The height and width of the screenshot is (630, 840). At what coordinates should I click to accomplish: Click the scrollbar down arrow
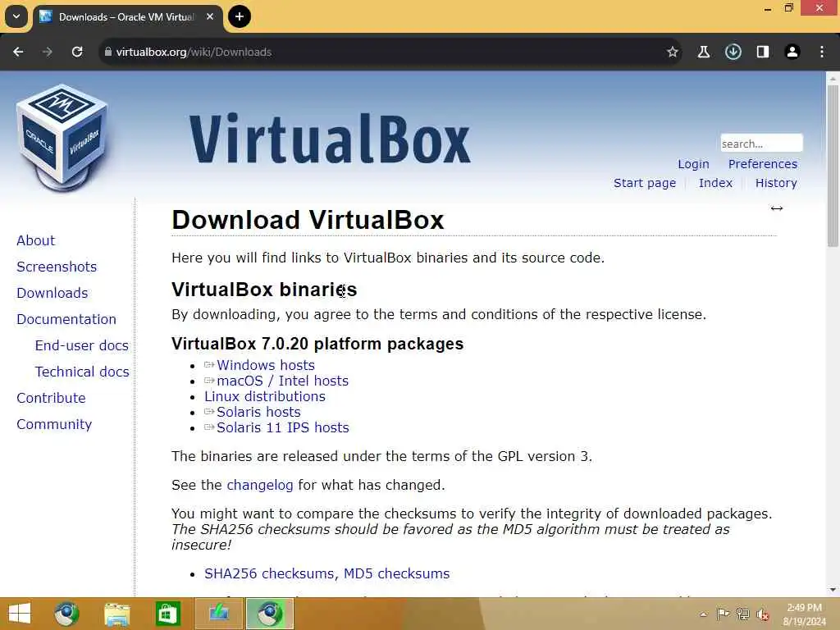click(833, 591)
